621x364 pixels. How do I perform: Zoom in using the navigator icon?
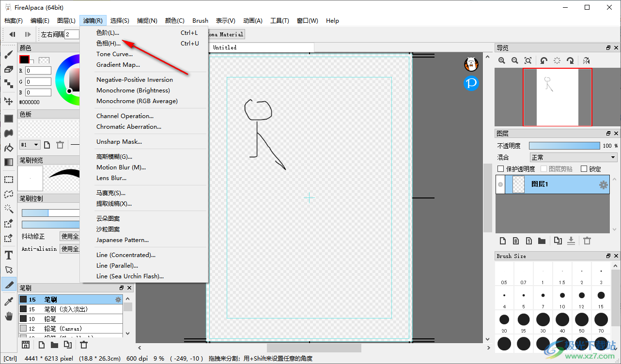502,61
